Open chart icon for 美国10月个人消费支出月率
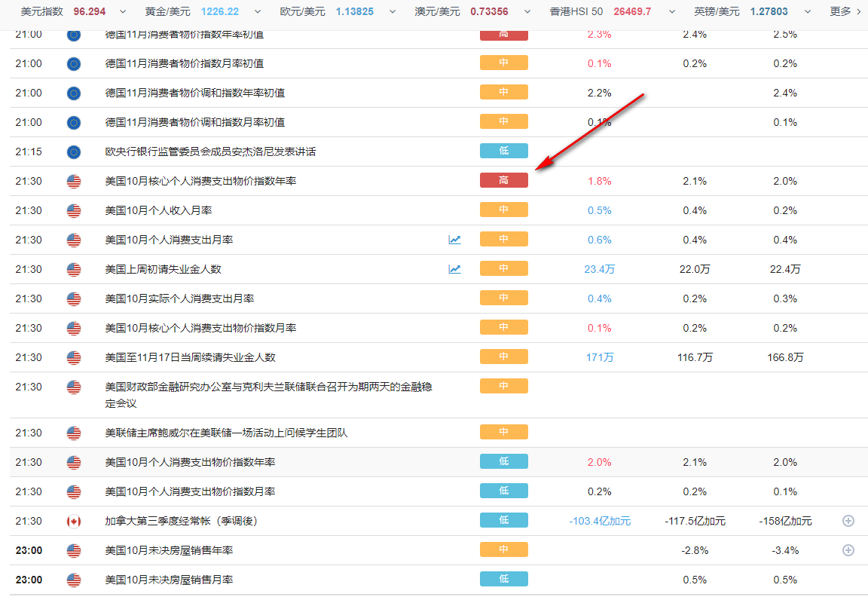Viewport: 868px width, 606px height. pyautogui.click(x=454, y=240)
